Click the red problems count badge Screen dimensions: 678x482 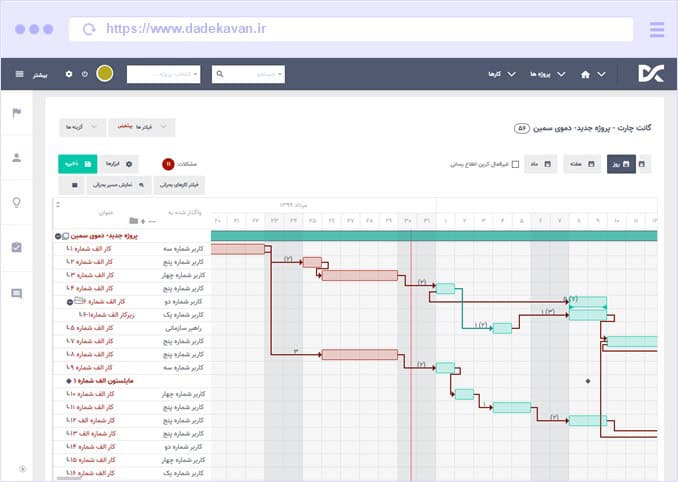[168, 163]
